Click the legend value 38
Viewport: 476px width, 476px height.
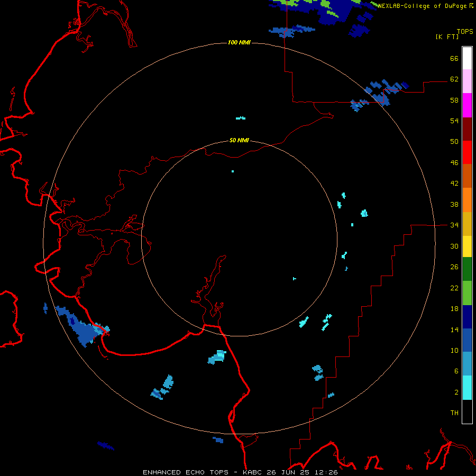point(454,204)
